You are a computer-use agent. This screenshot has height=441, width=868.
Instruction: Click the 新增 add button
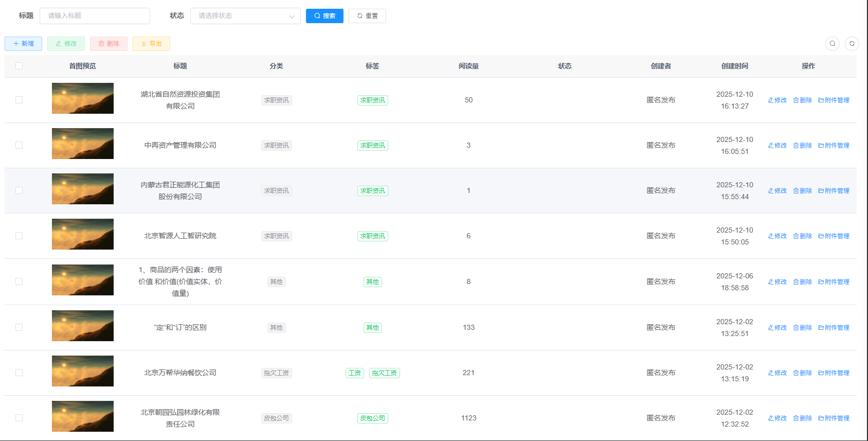pos(24,44)
